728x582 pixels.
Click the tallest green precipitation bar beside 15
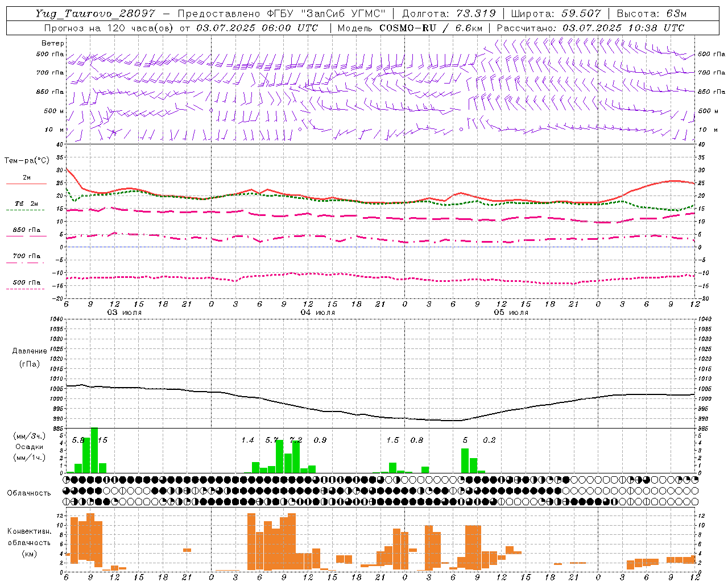pyautogui.click(x=94, y=450)
